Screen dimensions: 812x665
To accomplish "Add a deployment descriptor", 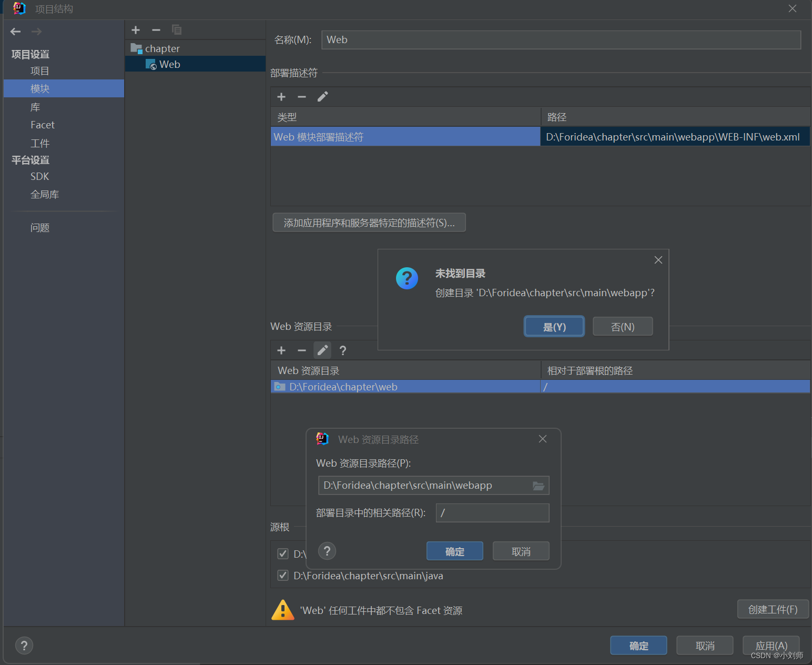I will pyautogui.click(x=281, y=97).
